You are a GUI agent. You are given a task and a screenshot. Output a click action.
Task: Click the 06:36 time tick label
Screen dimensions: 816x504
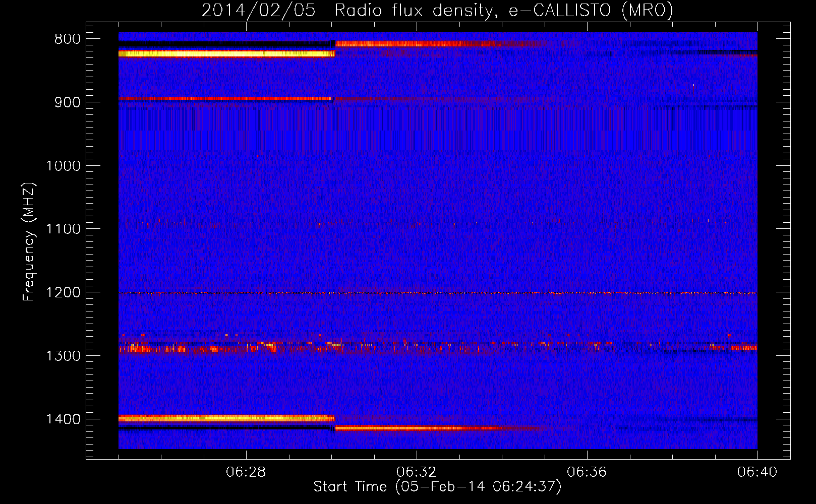click(587, 472)
